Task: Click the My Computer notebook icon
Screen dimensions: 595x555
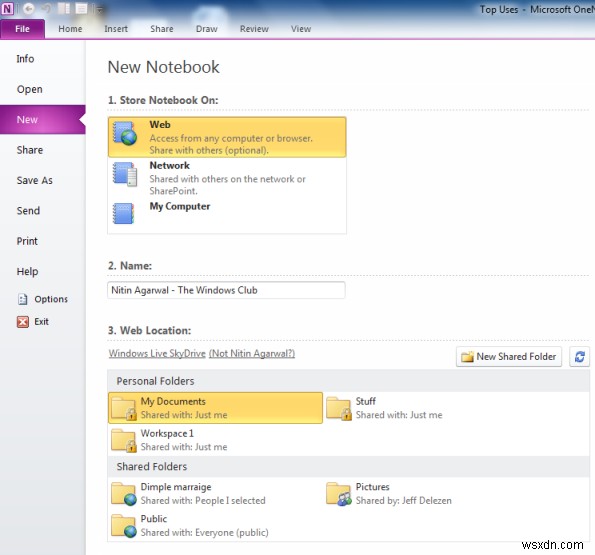Action: tap(124, 213)
